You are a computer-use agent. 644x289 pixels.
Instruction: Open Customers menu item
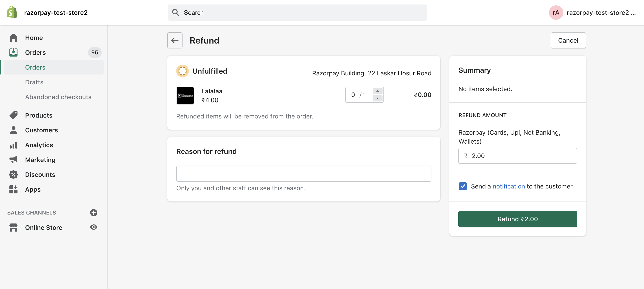coord(41,130)
